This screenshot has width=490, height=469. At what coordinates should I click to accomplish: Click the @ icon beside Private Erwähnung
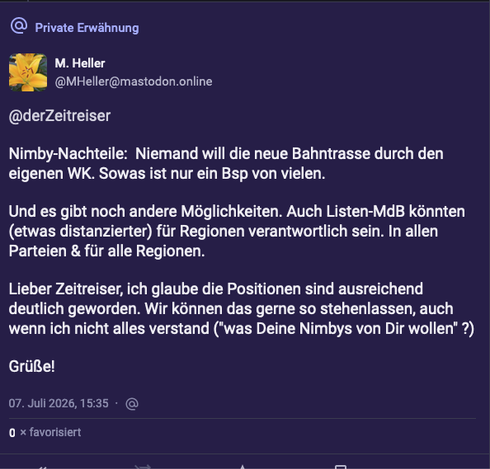(19, 26)
